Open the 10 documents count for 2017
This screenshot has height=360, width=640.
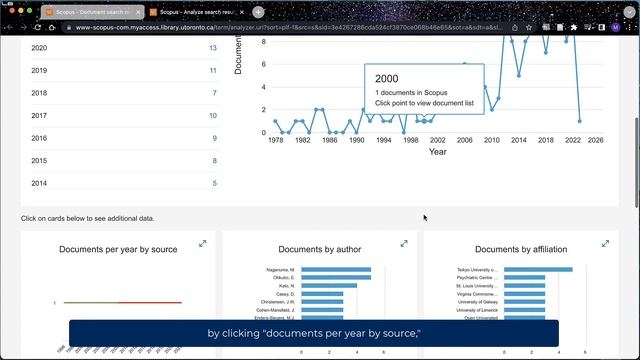point(213,116)
